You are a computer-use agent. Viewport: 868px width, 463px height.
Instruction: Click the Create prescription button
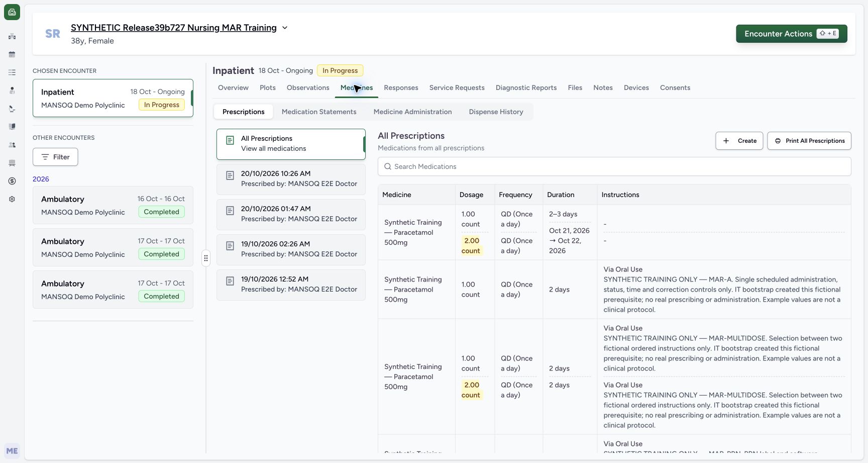coord(739,141)
